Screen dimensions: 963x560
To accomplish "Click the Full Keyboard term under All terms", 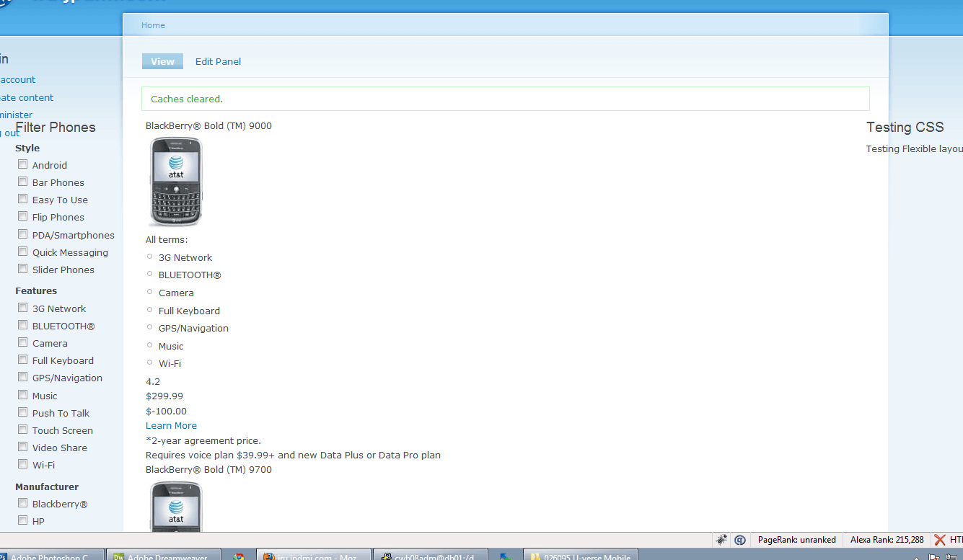I will pos(189,311).
